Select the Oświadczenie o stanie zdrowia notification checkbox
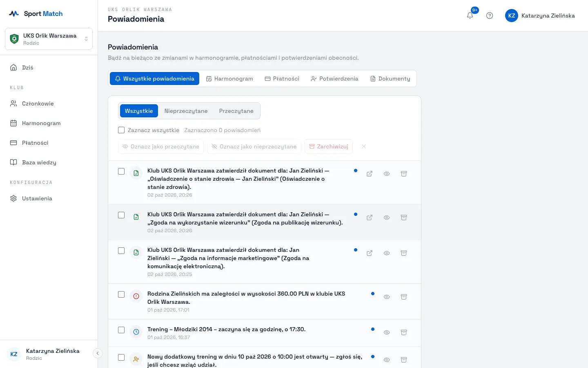 pos(121,171)
